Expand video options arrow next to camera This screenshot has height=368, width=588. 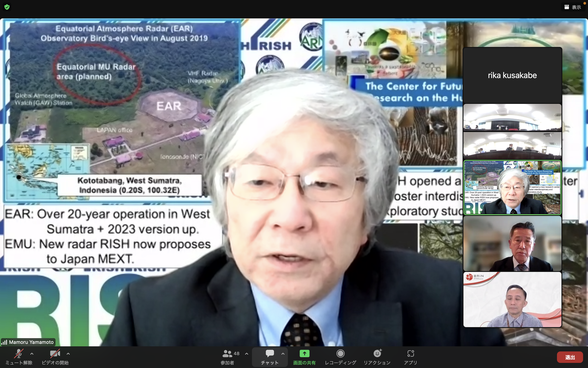tap(68, 354)
